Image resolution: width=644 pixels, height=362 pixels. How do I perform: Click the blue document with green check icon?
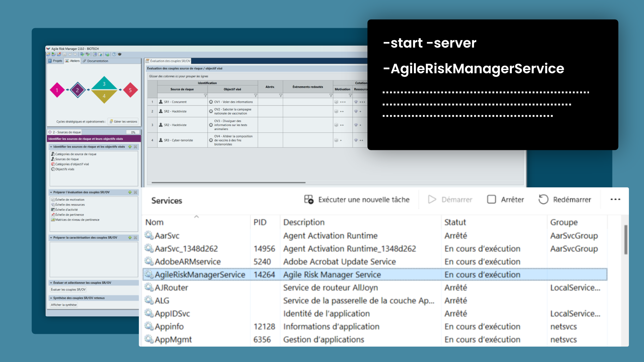(x=82, y=54)
